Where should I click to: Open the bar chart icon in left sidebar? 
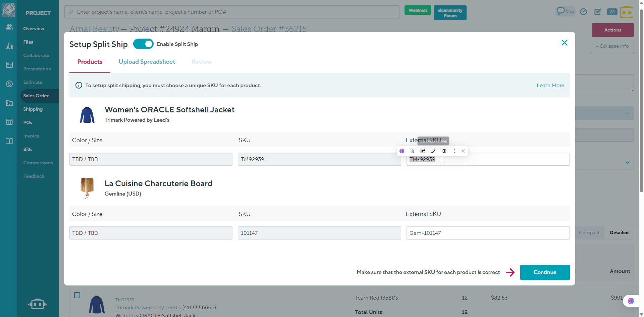click(9, 46)
